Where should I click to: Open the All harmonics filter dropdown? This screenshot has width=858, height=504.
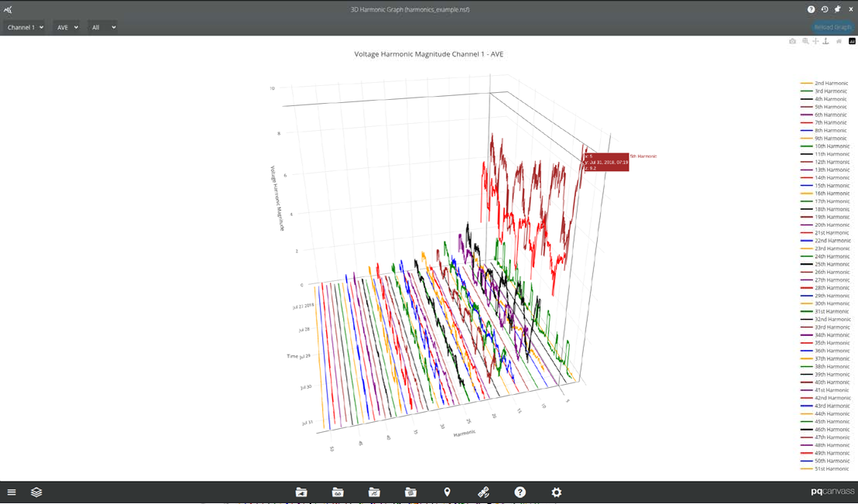[x=102, y=26]
